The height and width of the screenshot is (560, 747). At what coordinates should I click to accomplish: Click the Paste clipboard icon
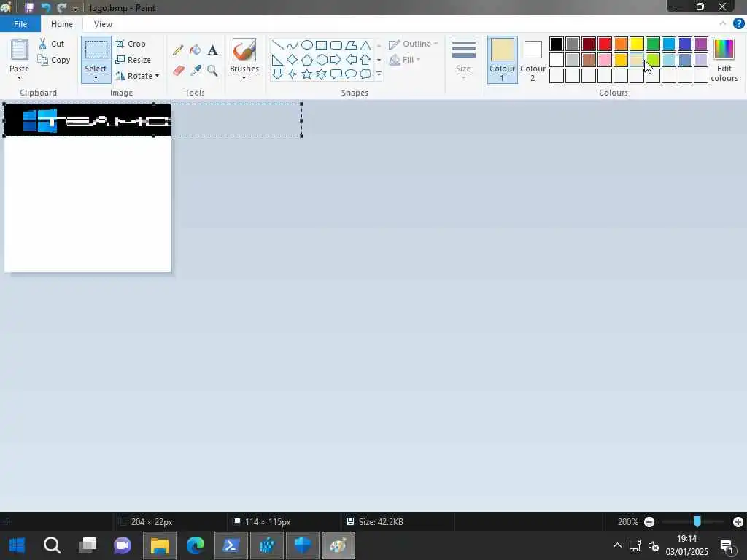20,50
